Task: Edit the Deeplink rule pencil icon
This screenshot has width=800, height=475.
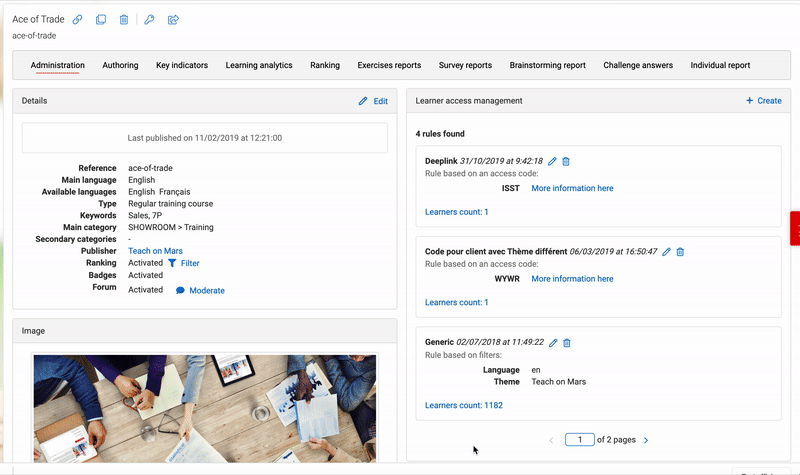Action: click(x=552, y=161)
